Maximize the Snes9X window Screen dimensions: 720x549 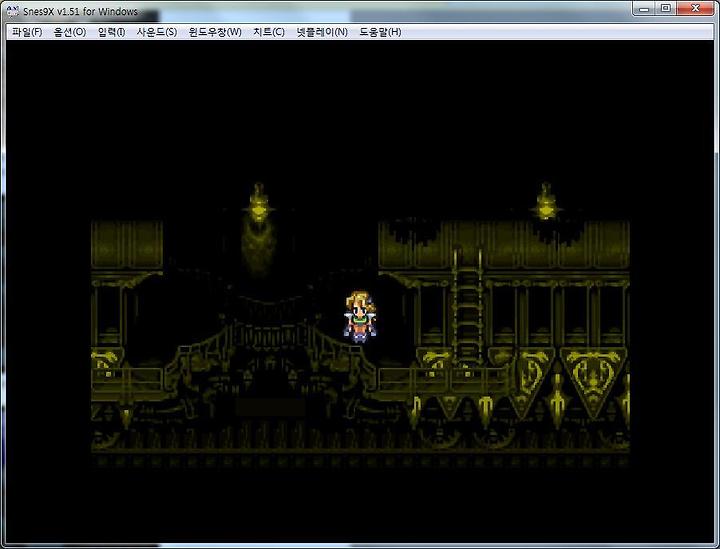click(x=665, y=8)
